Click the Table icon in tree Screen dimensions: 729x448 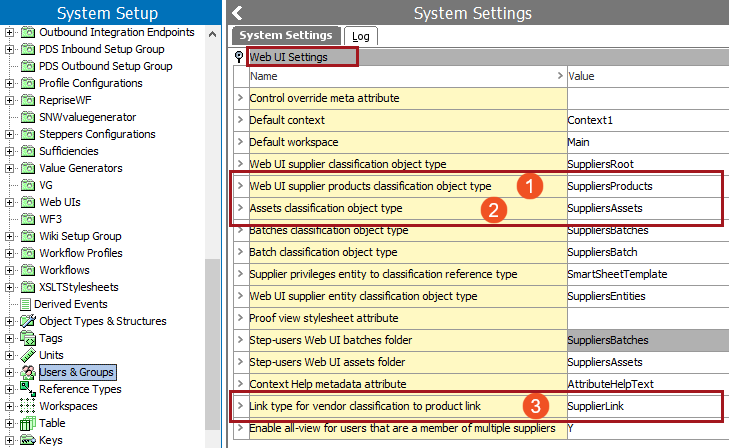(27, 423)
